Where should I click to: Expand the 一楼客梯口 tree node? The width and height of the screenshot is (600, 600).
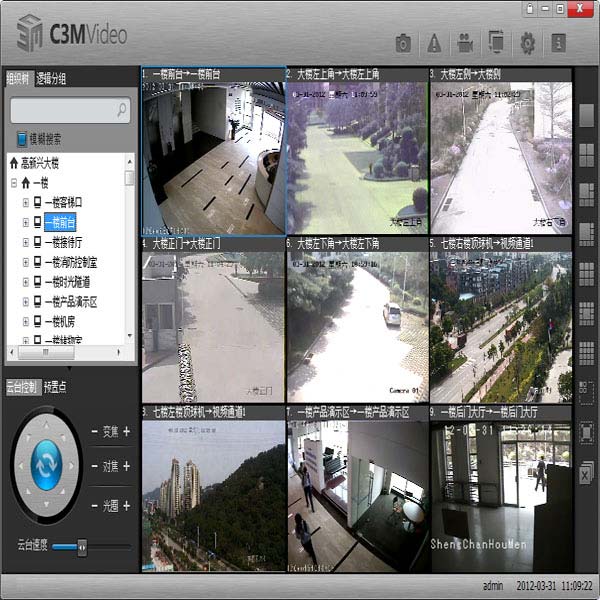point(26,203)
